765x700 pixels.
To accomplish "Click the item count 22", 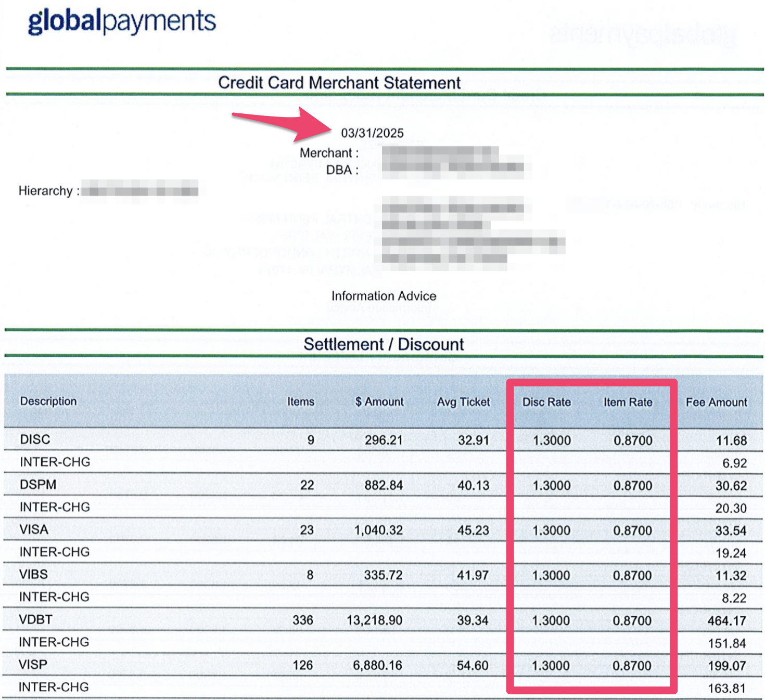I will pos(307,485).
